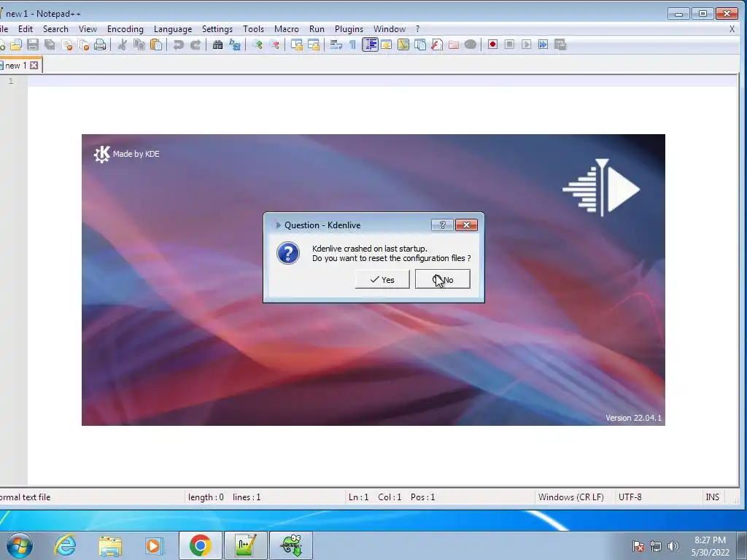Click the Close document toolbar icon
The width and height of the screenshot is (747, 560).
pos(66,44)
